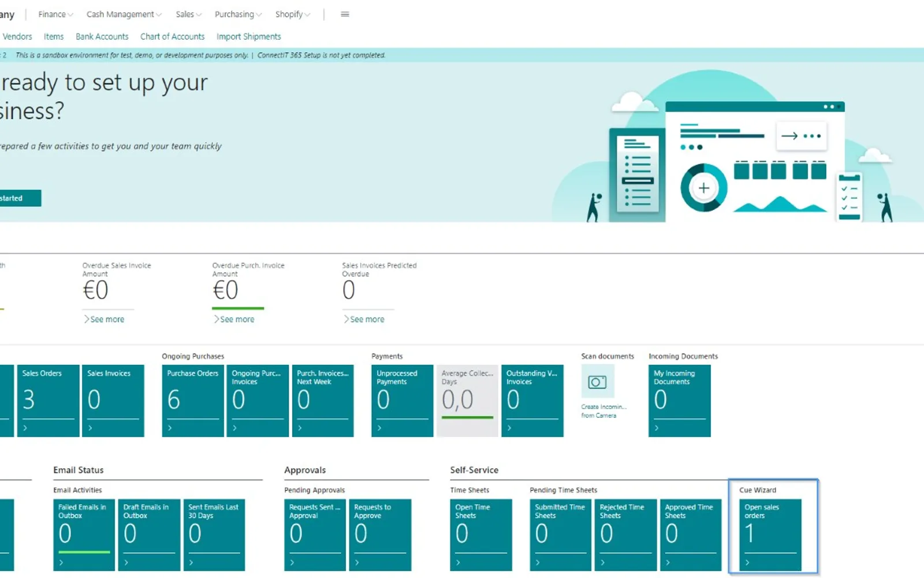924x578 pixels.
Task: Expand See more under Overdue Purch. Invoice Amount
Action: [234, 319]
